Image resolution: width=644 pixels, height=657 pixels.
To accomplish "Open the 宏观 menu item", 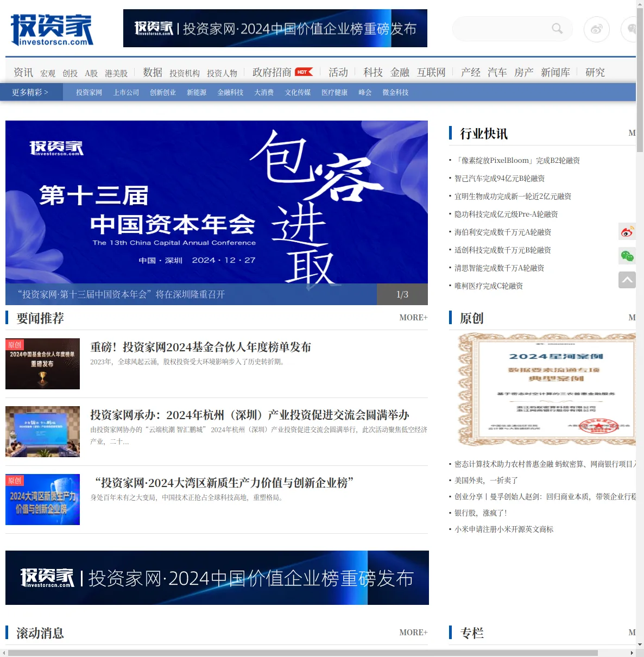I will click(48, 73).
